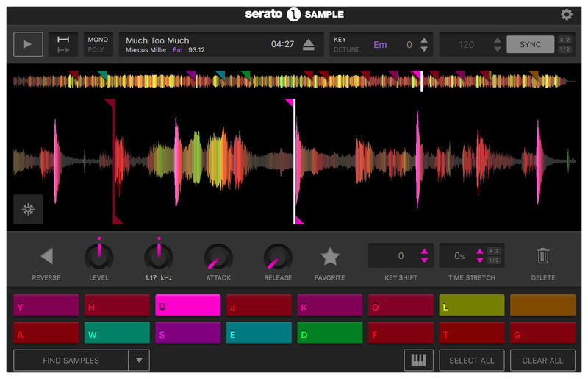Click the ATTACK knob

click(218, 258)
